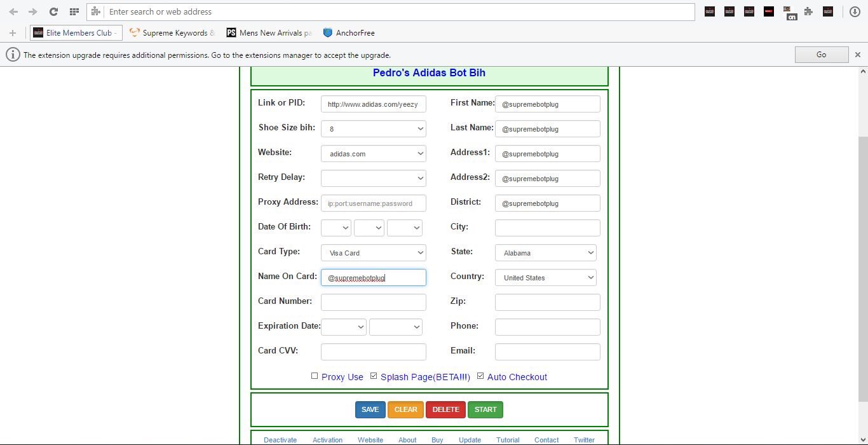Click the Address2 input field

point(548,178)
